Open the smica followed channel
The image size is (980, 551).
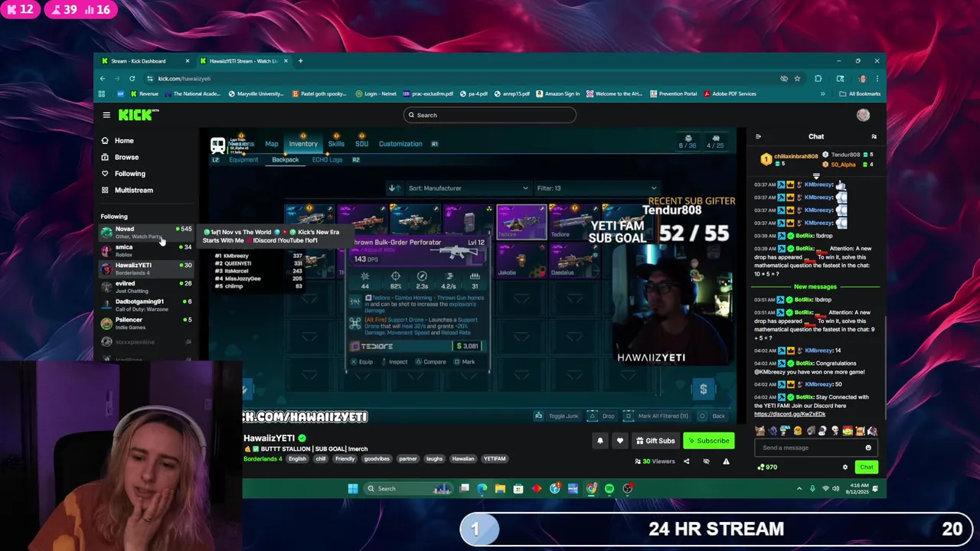pos(146,250)
